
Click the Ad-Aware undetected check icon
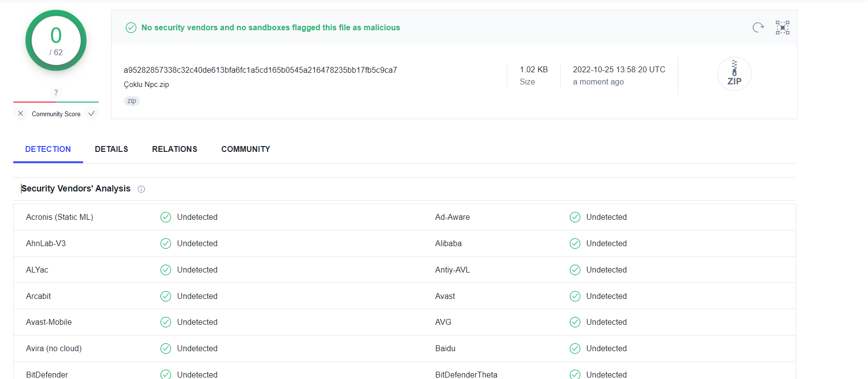[x=575, y=217]
